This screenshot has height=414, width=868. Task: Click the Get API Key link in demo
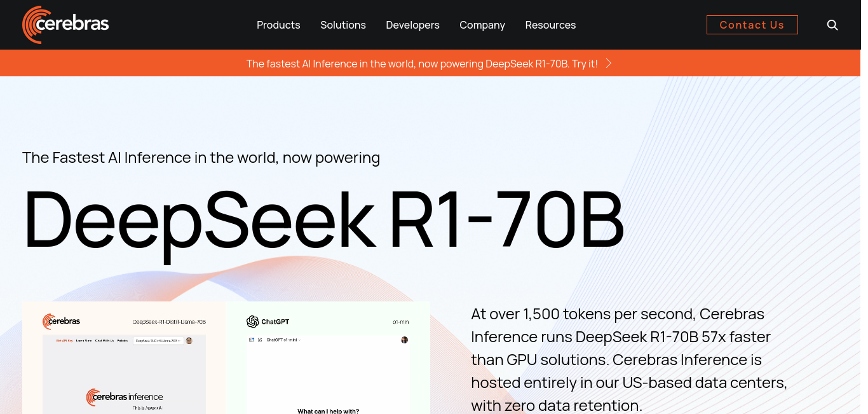click(x=64, y=341)
